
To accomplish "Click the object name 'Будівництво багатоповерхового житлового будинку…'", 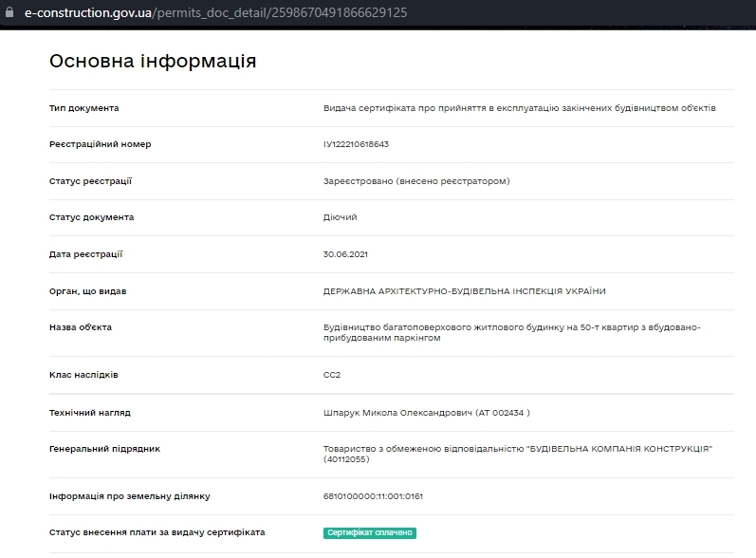I will pyautogui.click(x=511, y=332).
